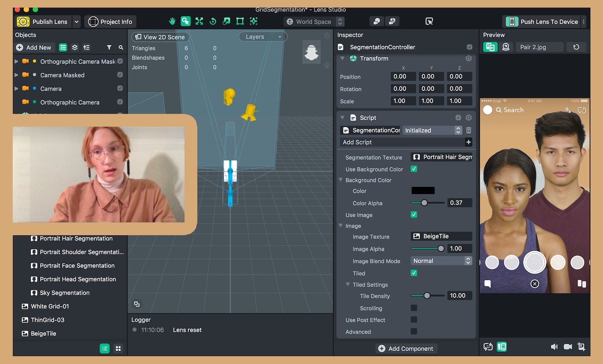Open the Publish Lens dropdown arrow

click(76, 22)
